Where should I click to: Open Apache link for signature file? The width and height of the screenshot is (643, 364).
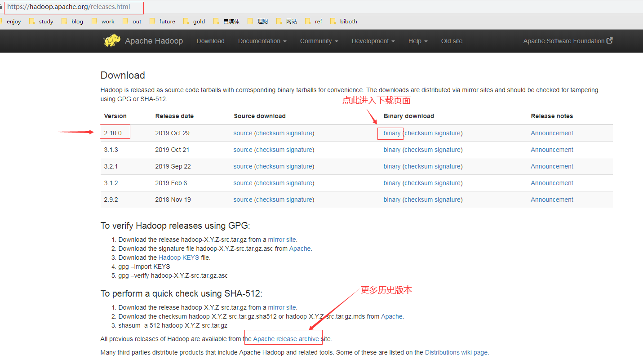pyautogui.click(x=300, y=249)
